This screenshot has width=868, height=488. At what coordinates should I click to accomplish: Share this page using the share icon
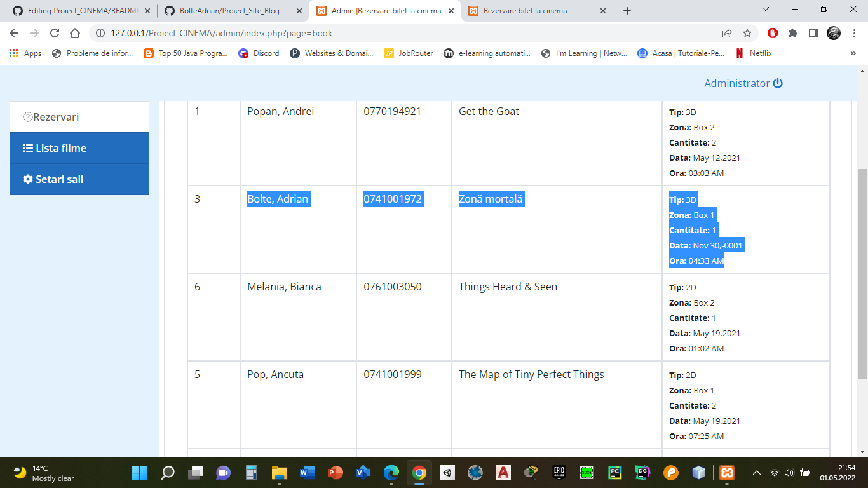[x=727, y=33]
